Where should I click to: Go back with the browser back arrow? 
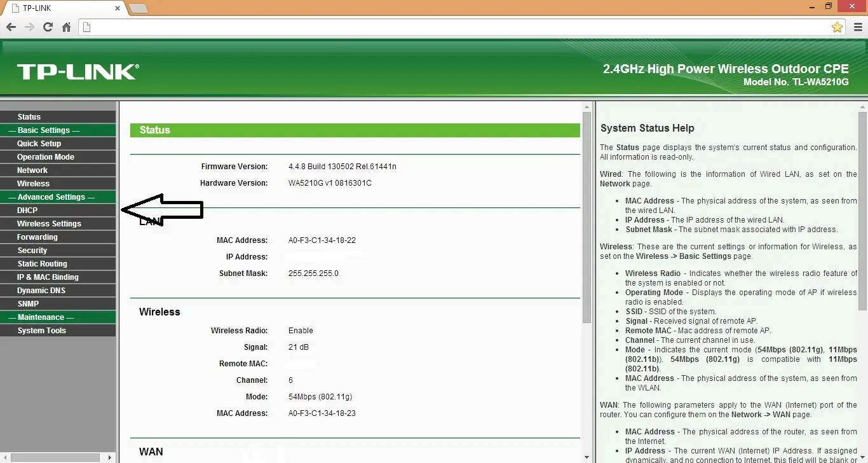pos(11,27)
